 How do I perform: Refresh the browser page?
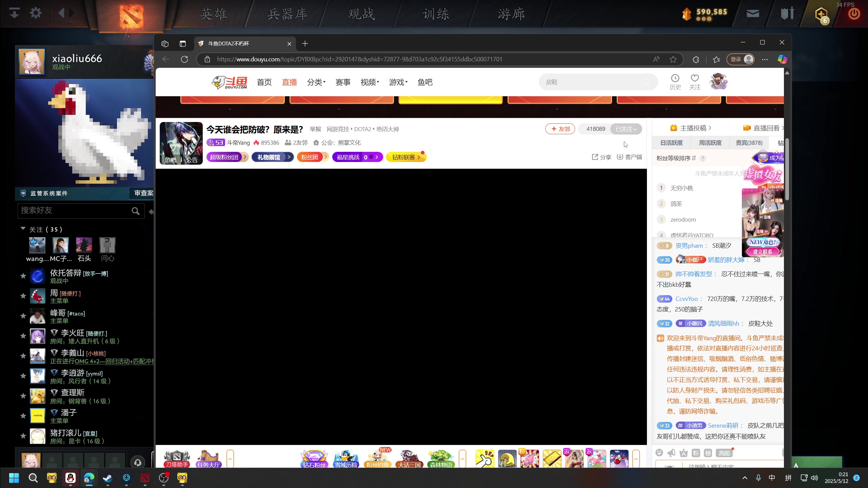184,59
